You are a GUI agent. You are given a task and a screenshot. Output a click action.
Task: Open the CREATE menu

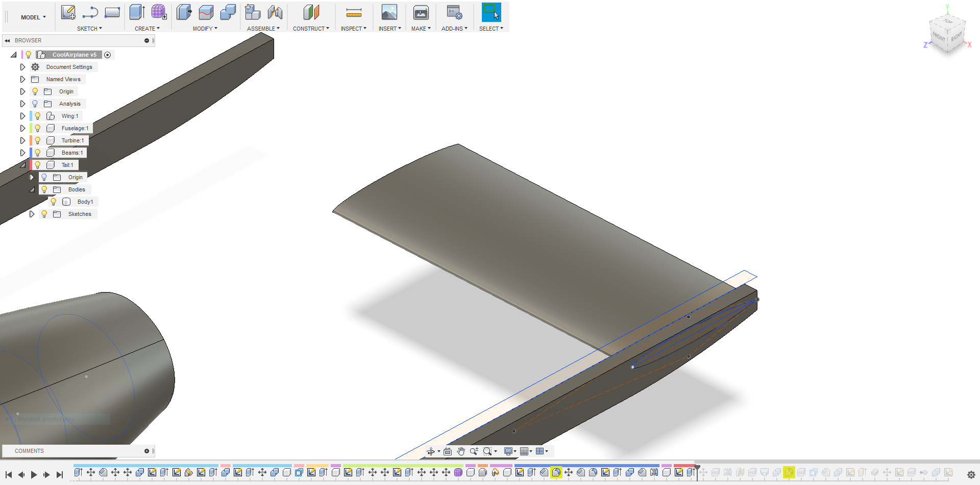tap(147, 29)
